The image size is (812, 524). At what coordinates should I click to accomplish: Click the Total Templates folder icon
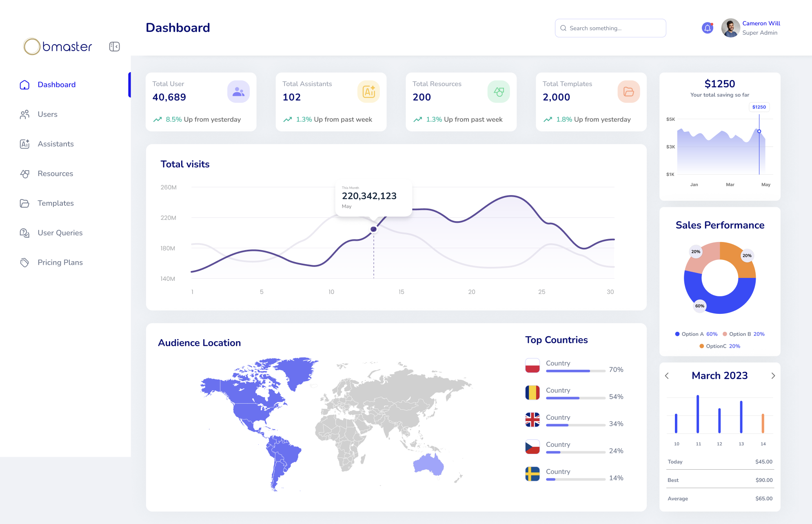tap(628, 92)
